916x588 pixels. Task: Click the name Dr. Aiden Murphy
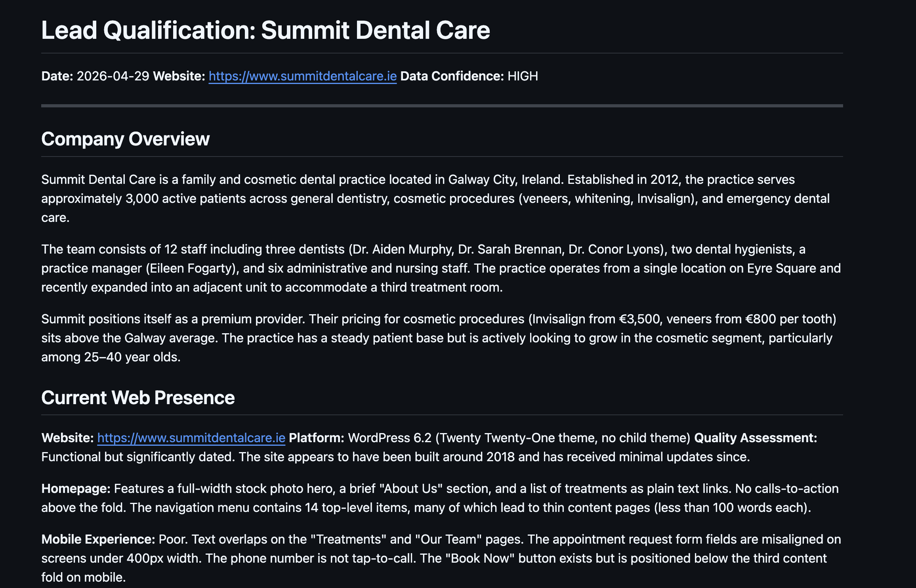point(402,249)
